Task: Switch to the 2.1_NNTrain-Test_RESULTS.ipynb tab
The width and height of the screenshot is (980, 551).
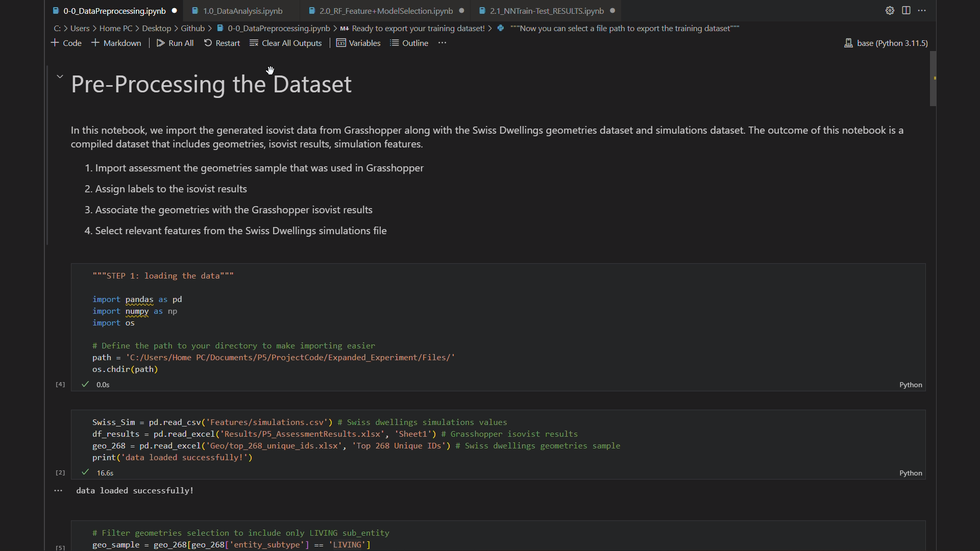Action: coord(546,11)
